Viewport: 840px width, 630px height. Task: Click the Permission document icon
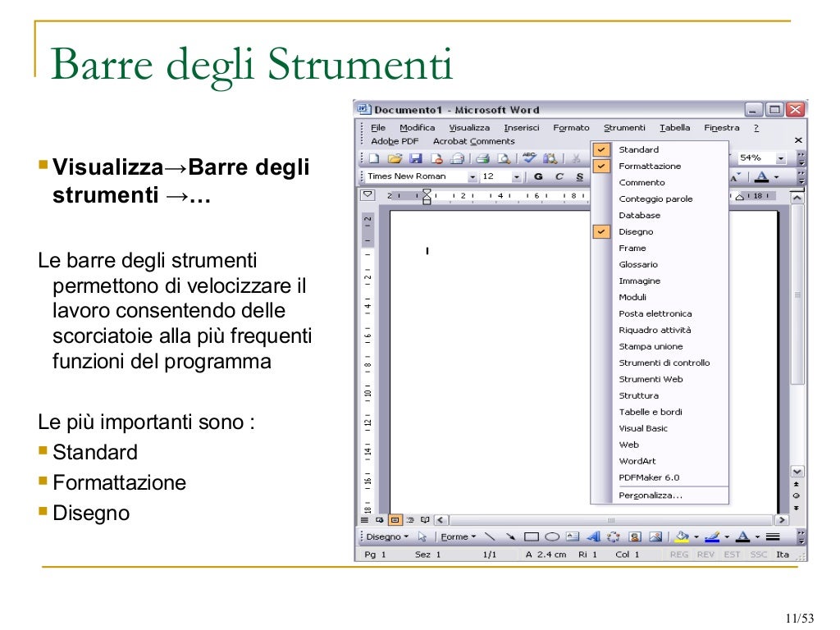coord(436,158)
